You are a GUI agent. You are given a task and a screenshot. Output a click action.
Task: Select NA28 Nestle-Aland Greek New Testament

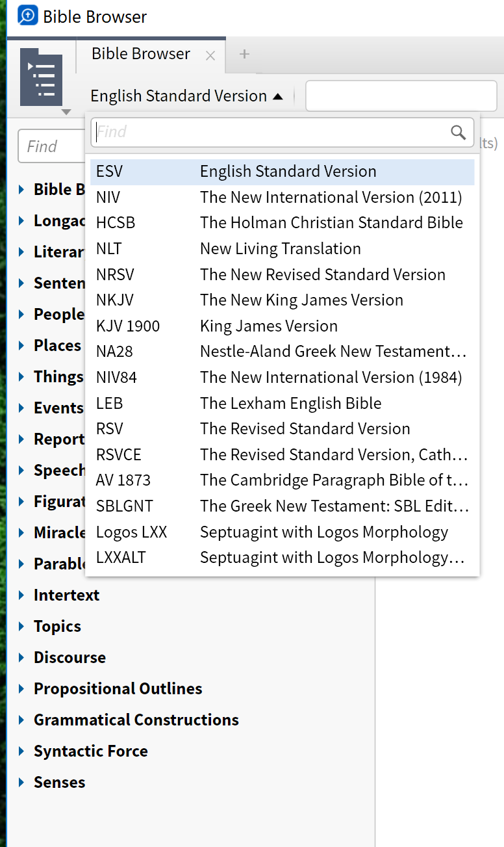point(283,352)
